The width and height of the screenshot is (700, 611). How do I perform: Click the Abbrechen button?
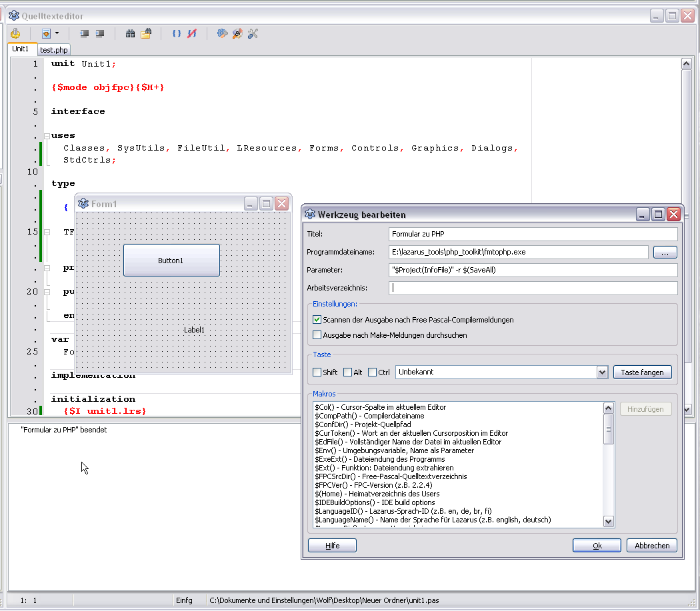tap(651, 546)
